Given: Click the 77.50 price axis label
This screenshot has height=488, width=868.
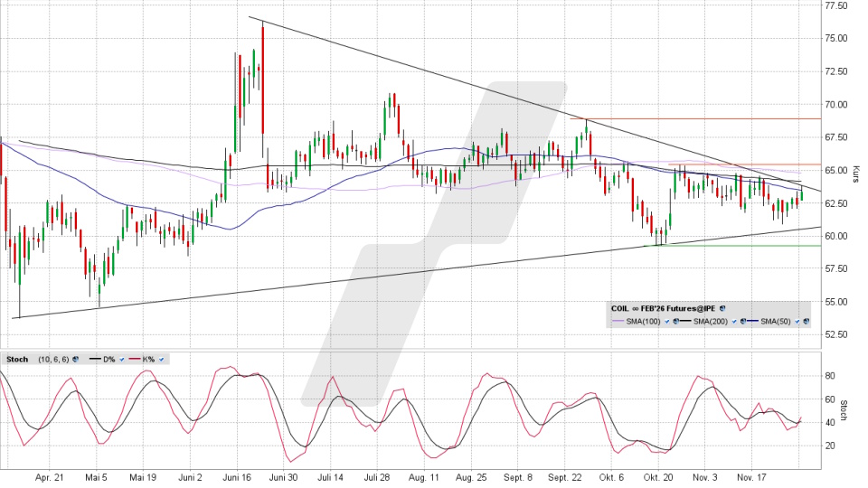Looking at the screenshot, I should (835, 5).
